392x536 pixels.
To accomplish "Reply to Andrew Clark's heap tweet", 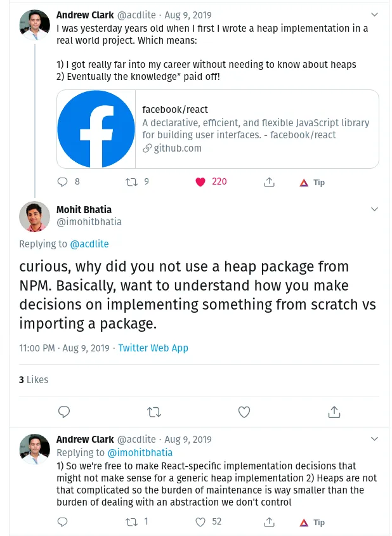I will click(62, 182).
